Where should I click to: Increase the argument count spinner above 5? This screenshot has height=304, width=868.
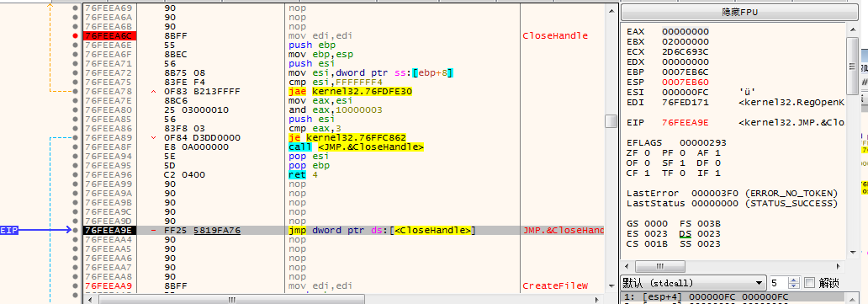point(794,280)
